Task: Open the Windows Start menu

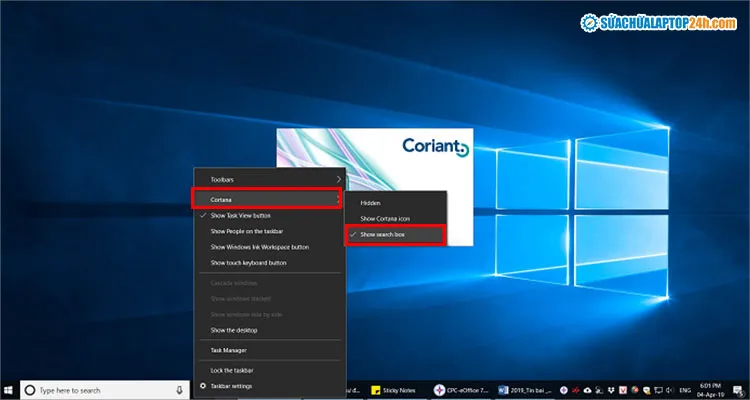Action: coord(8,390)
